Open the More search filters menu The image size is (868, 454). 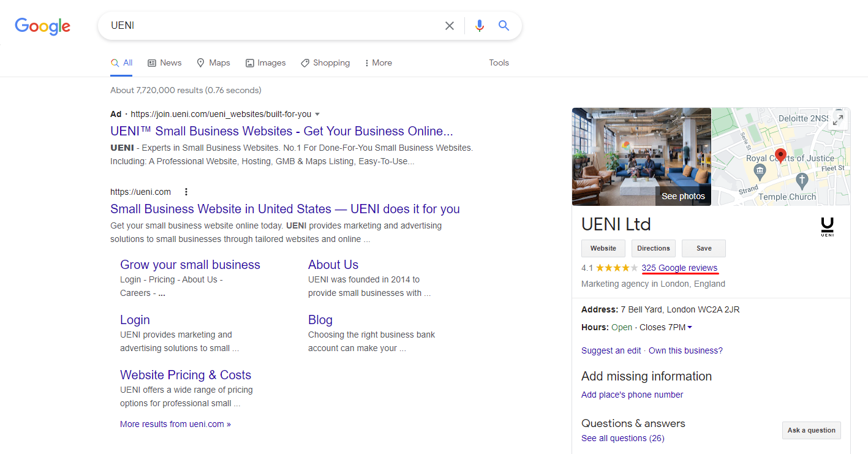point(378,62)
